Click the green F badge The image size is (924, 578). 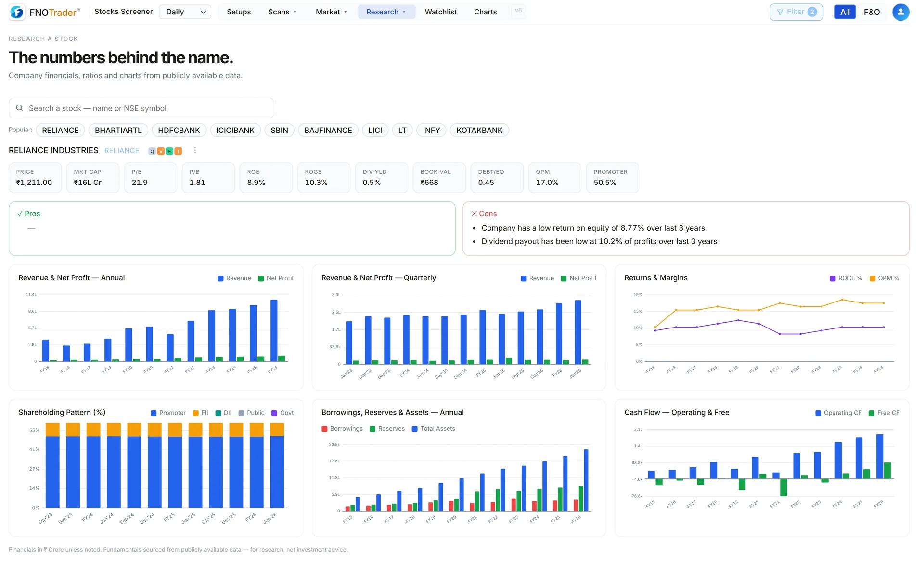pyautogui.click(x=169, y=151)
